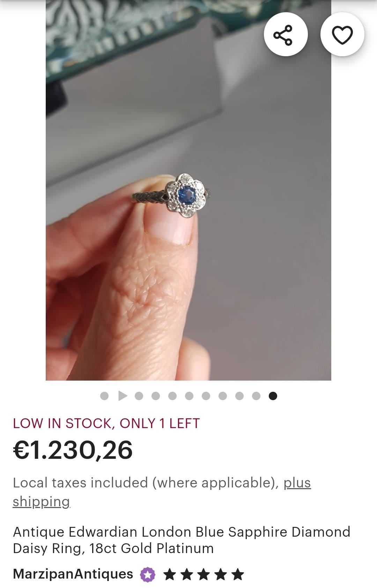Tap the last active carousel dot

pos(273,396)
